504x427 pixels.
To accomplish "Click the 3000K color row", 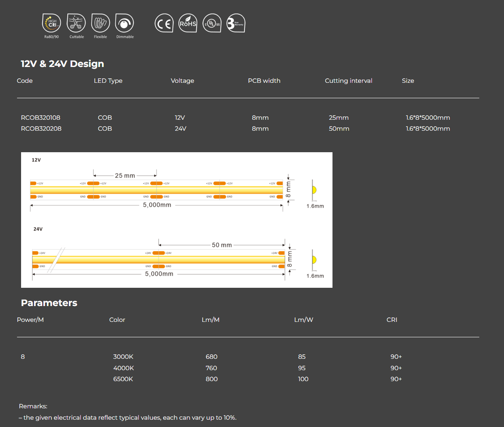I will [x=123, y=357].
